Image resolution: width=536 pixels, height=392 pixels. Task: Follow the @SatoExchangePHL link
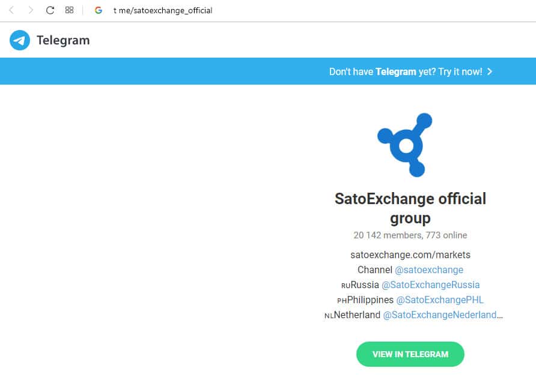click(440, 300)
